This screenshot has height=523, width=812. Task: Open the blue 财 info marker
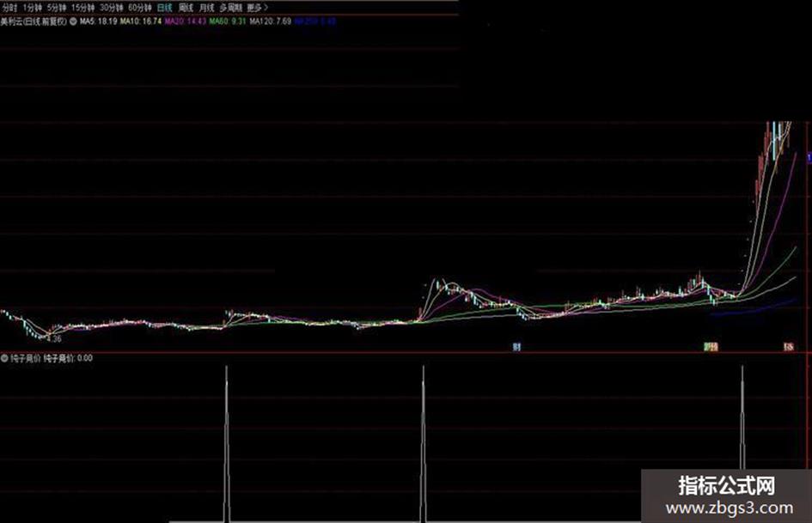516,347
